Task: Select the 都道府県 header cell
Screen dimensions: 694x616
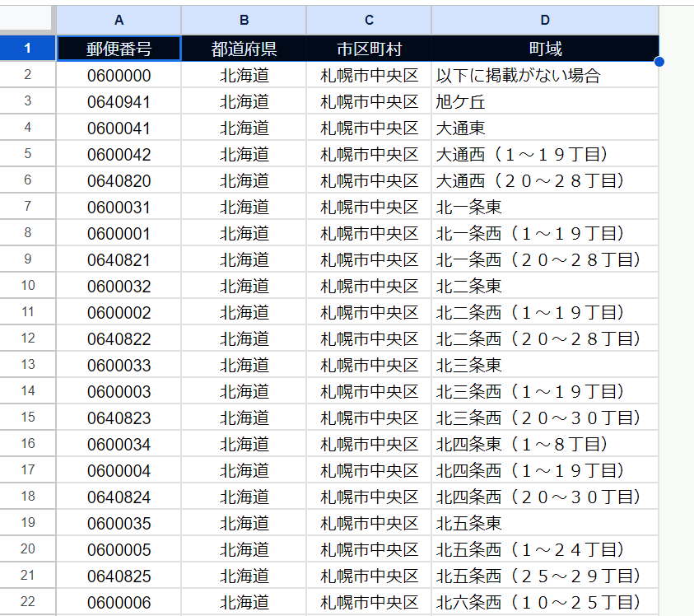Action: coord(244,49)
